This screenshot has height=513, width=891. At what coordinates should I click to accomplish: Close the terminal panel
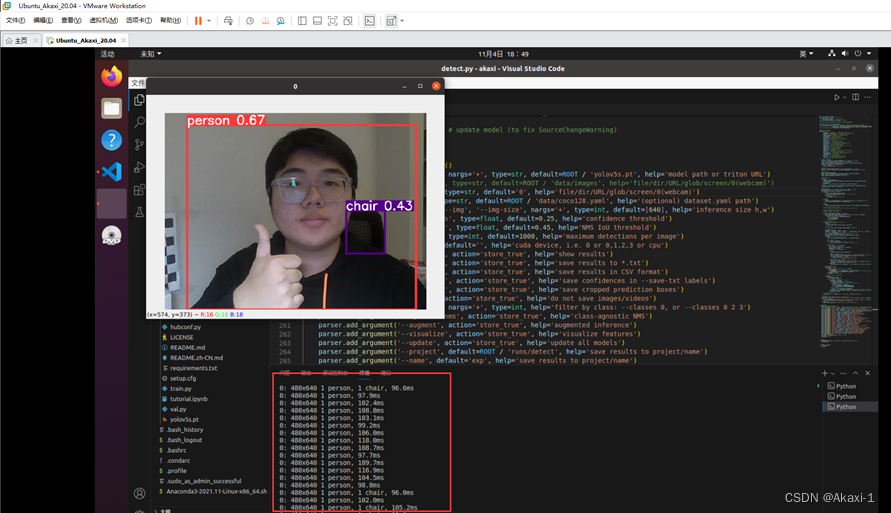click(x=868, y=373)
